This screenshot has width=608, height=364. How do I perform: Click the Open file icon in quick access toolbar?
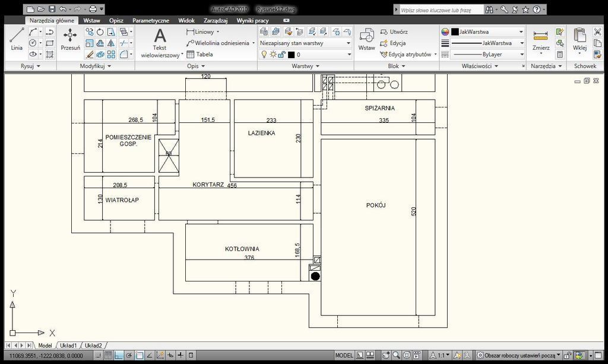point(41,9)
